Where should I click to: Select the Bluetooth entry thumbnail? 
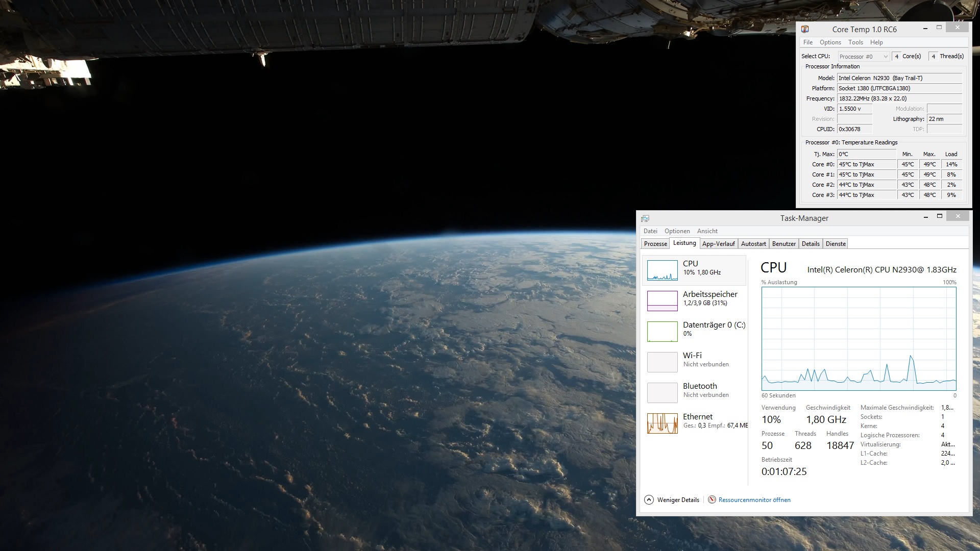pyautogui.click(x=663, y=393)
